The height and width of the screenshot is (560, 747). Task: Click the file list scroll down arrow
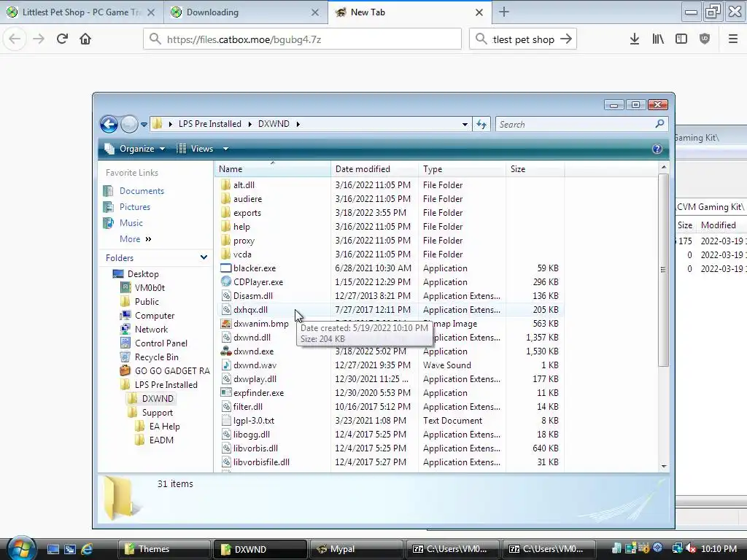click(x=664, y=467)
